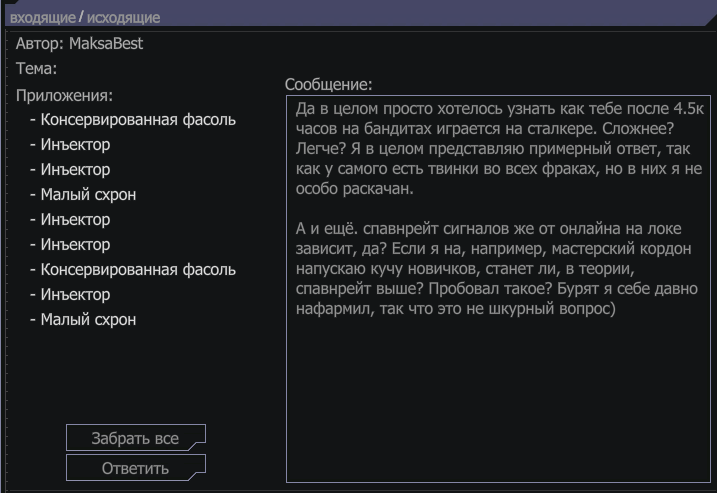Select the second Консервированная фасоль attachment
This screenshot has height=493, width=717.
(x=138, y=270)
